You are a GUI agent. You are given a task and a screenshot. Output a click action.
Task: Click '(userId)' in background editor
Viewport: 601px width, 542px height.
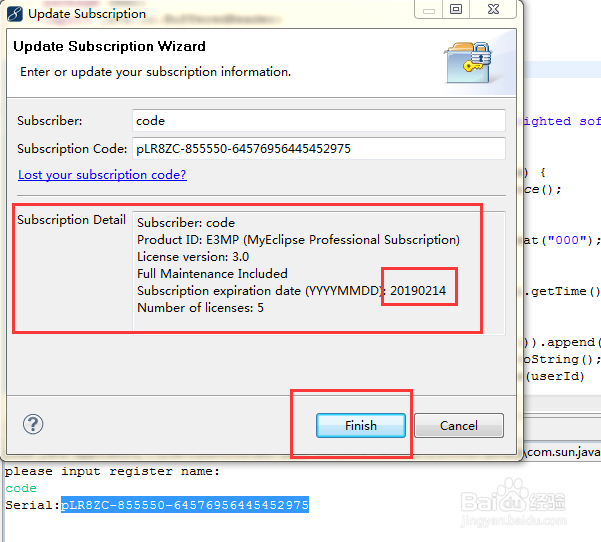coord(555,376)
